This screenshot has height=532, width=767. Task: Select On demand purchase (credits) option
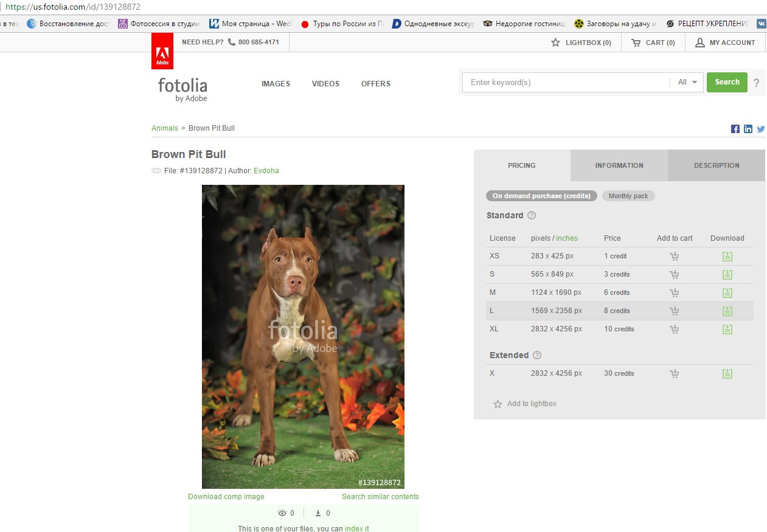(x=541, y=196)
